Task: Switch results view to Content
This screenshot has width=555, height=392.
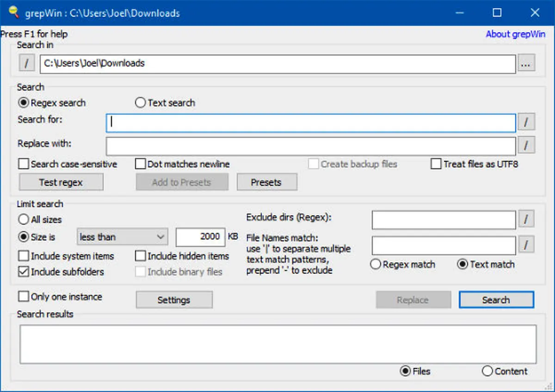Action: [x=487, y=371]
